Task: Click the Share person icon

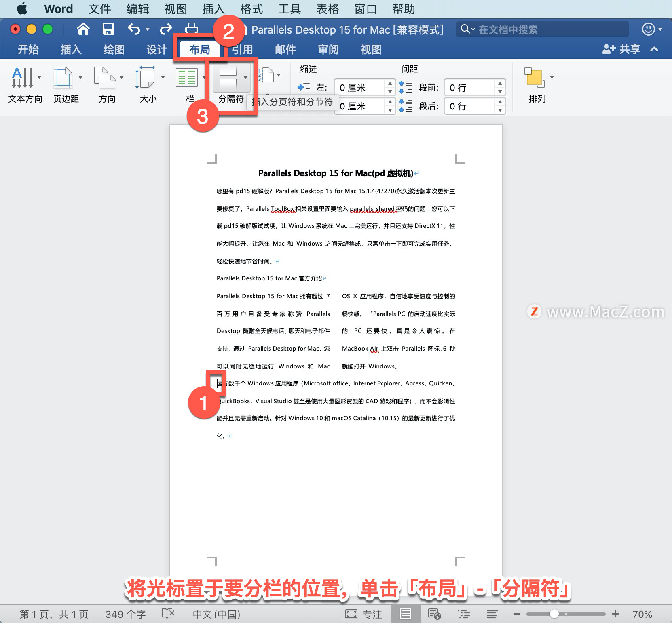Action: (x=609, y=49)
